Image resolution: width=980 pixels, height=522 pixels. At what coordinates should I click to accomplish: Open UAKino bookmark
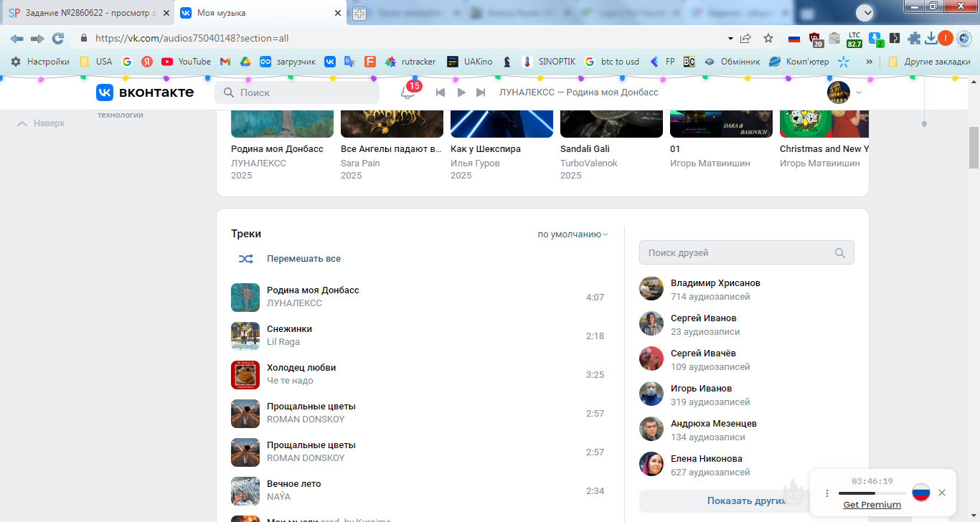click(x=470, y=62)
